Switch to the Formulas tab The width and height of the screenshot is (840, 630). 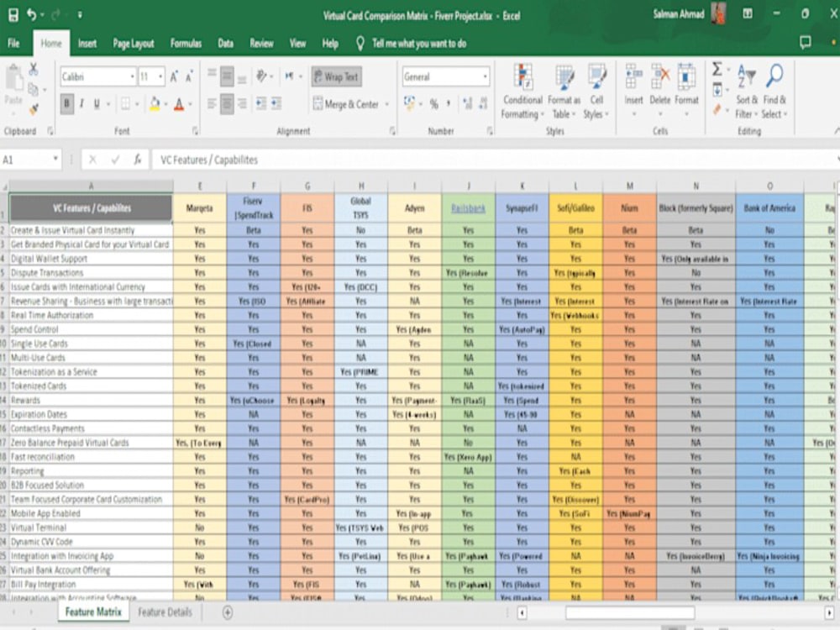click(x=186, y=44)
